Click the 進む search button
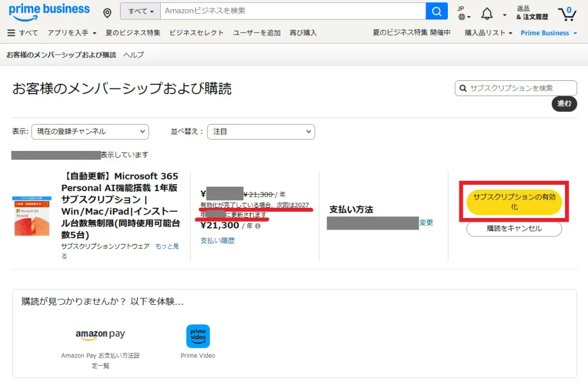 (x=564, y=103)
